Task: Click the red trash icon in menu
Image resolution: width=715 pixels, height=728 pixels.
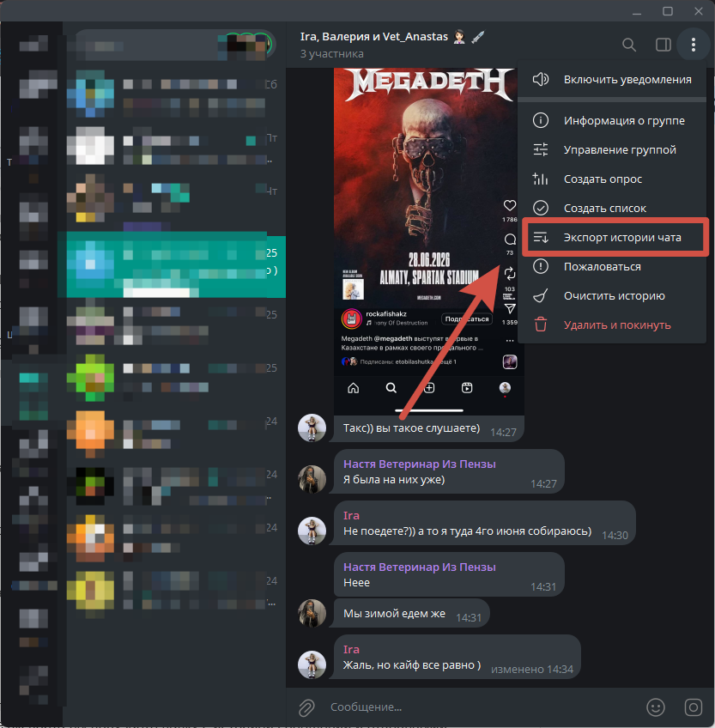Action: click(x=541, y=325)
